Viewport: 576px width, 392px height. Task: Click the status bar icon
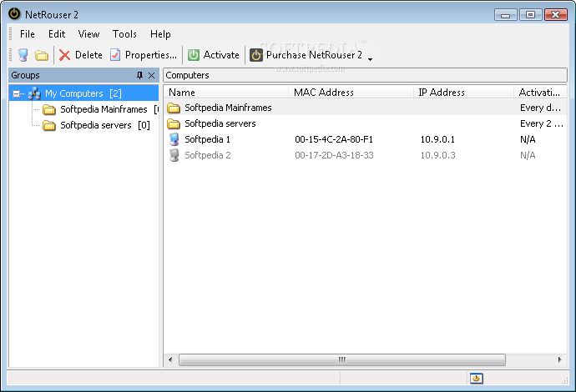(x=476, y=378)
